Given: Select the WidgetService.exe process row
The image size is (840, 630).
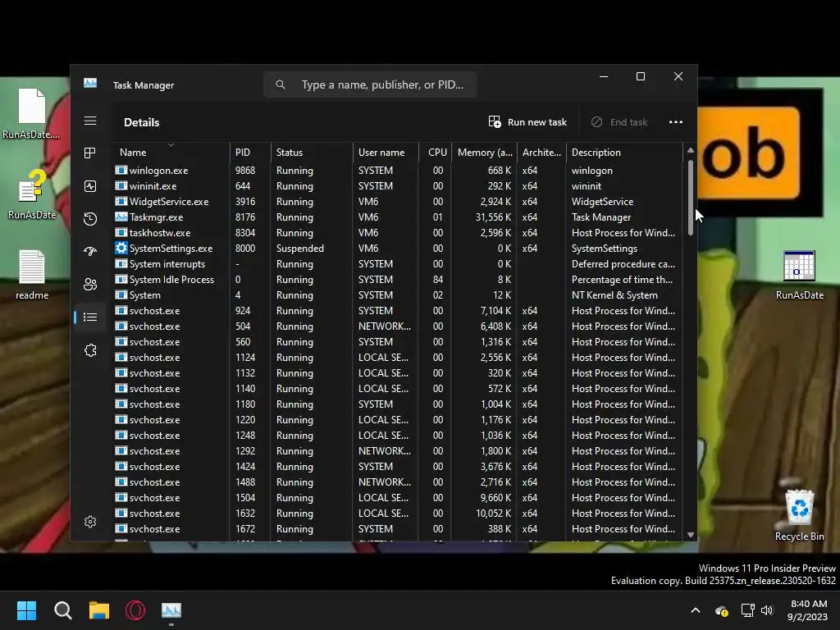Looking at the screenshot, I should pos(398,202).
